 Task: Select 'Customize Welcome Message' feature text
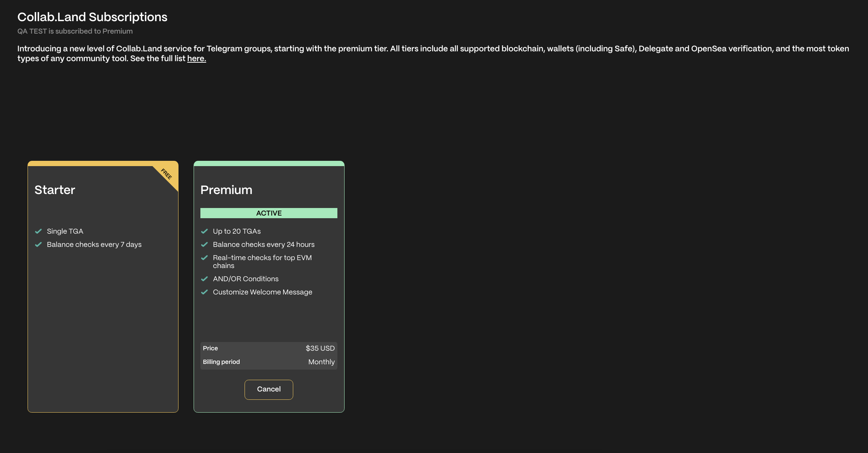[x=262, y=292]
